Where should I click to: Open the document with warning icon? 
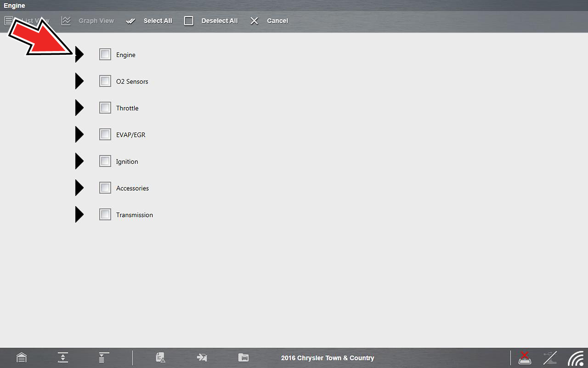[160, 358]
